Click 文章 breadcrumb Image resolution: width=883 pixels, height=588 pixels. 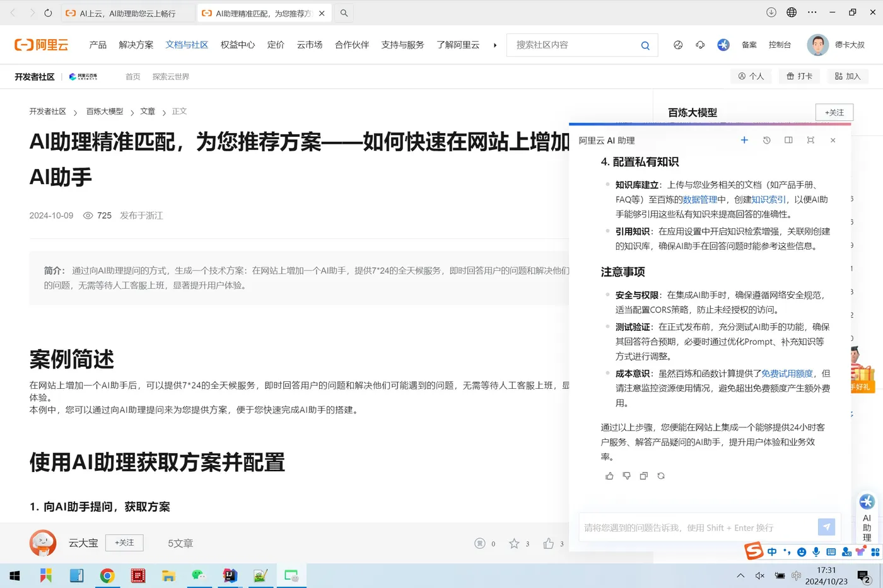tap(148, 111)
